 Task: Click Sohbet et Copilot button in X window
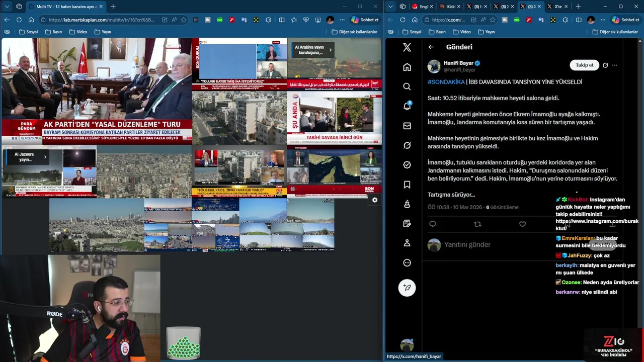coord(625,20)
